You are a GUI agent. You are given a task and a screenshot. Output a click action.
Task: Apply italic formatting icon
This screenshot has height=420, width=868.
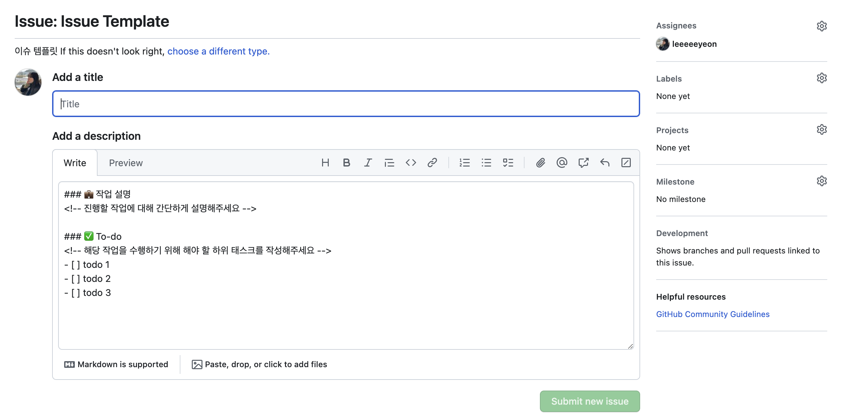pos(368,163)
